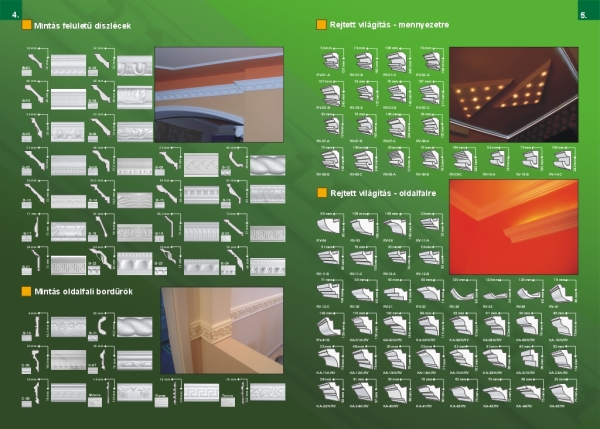Select the KA-45/RV profile
600x429 pixels.
[x=563, y=392]
